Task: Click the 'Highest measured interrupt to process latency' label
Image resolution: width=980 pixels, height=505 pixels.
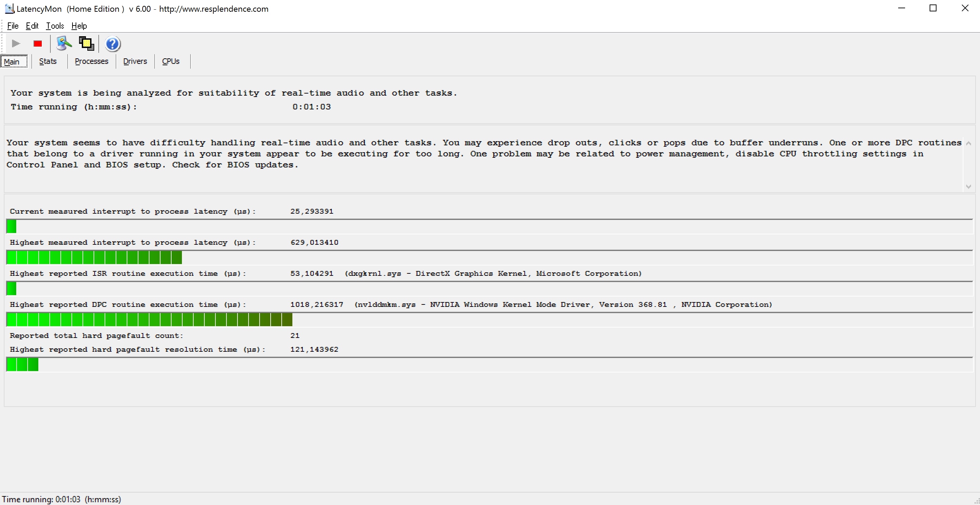Action: point(133,242)
